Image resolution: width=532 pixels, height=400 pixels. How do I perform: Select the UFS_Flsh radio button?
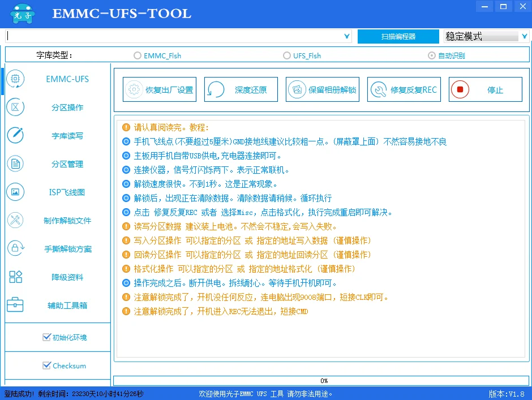(287, 55)
